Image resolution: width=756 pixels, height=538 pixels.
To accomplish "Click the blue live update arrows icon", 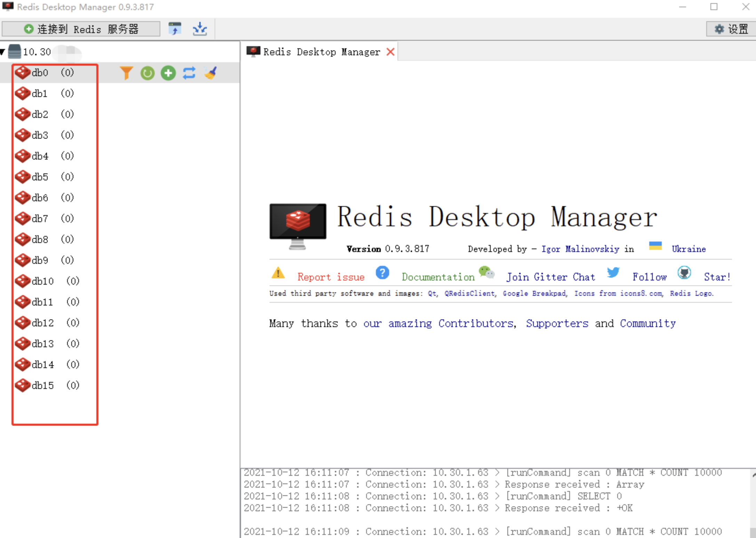I will [x=189, y=73].
